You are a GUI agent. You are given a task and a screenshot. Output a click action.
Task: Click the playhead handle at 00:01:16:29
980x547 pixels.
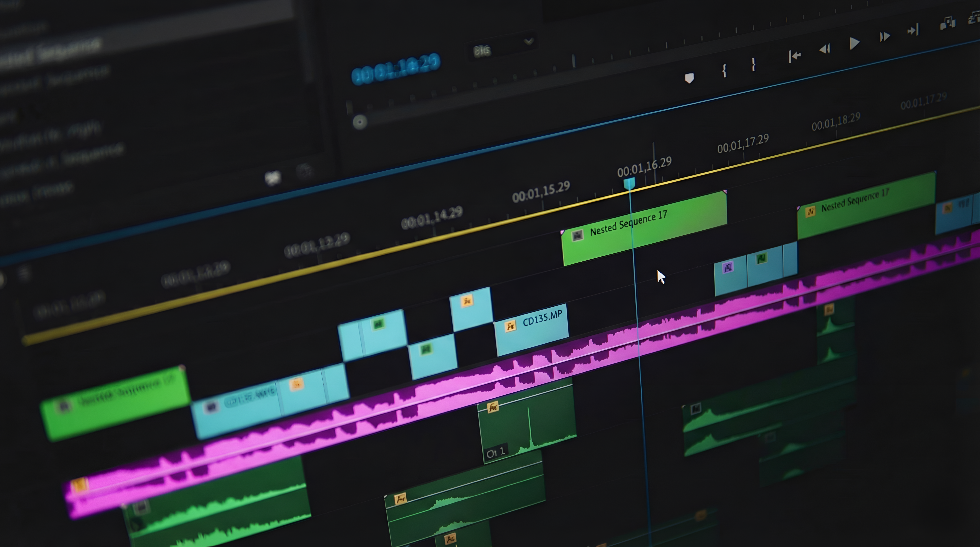coord(629,184)
